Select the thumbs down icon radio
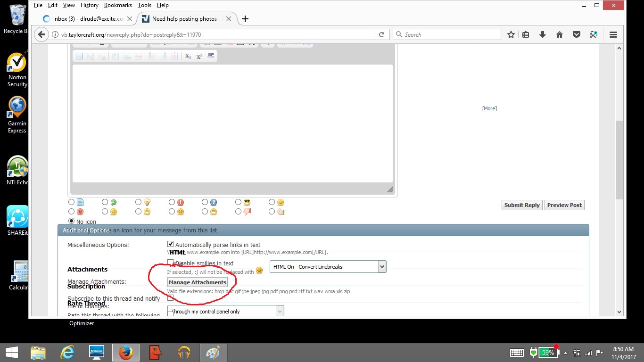Screen dimensions: 644x362 [238, 212]
